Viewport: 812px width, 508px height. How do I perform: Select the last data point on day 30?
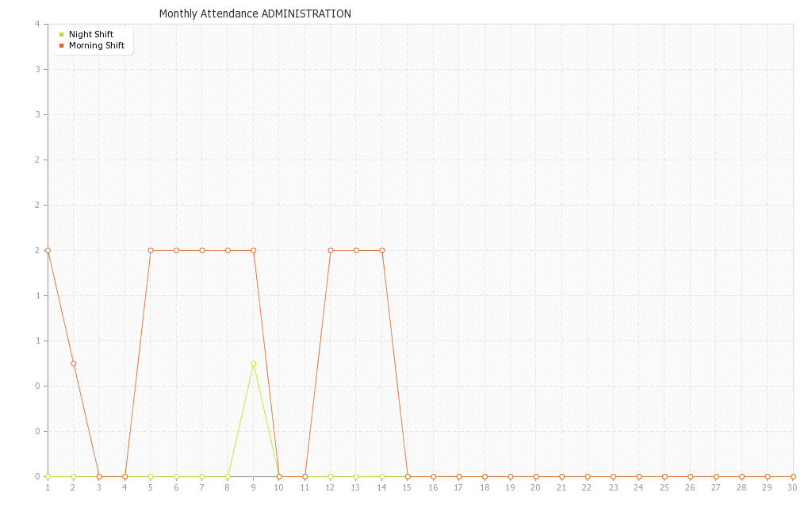793,476
